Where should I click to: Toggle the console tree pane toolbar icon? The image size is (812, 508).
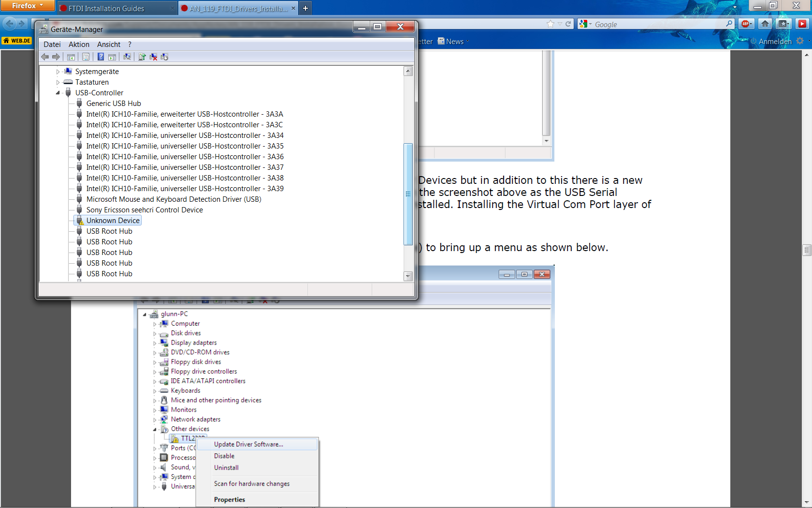[71, 57]
